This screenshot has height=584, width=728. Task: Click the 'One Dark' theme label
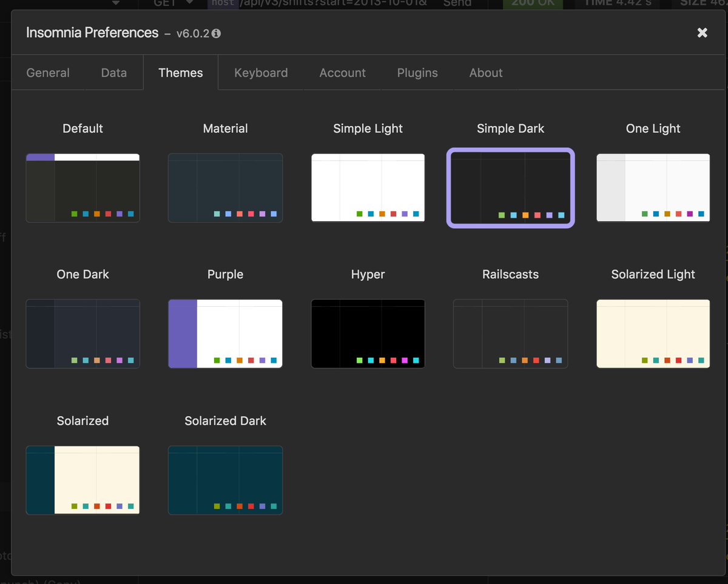[83, 275]
